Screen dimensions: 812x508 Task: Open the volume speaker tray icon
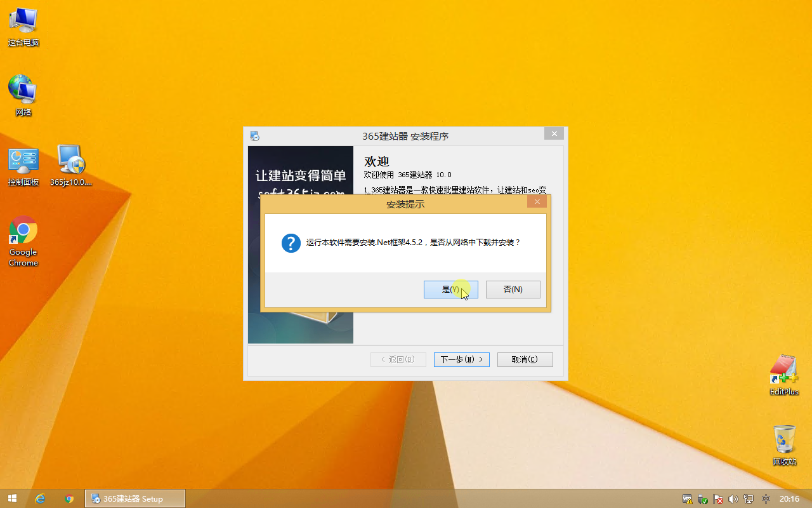tap(733, 499)
